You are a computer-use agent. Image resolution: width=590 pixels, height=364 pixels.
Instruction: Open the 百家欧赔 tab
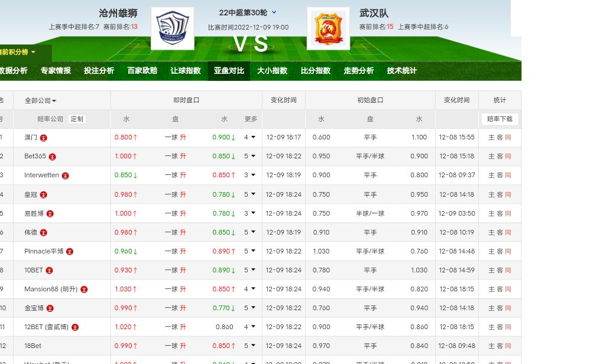pos(142,70)
